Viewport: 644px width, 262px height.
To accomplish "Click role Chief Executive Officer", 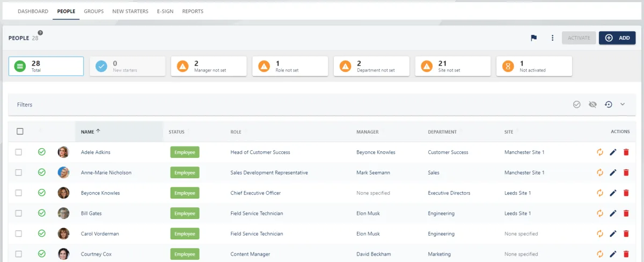I will click(x=255, y=193).
